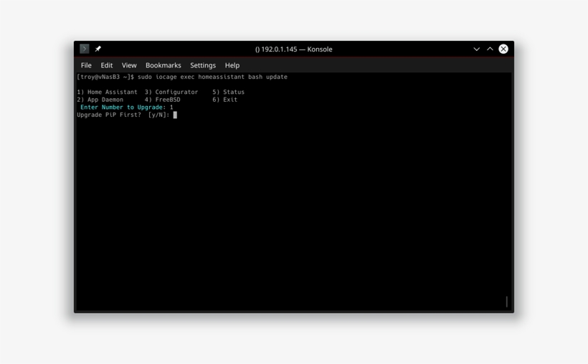Open the View menu

129,65
